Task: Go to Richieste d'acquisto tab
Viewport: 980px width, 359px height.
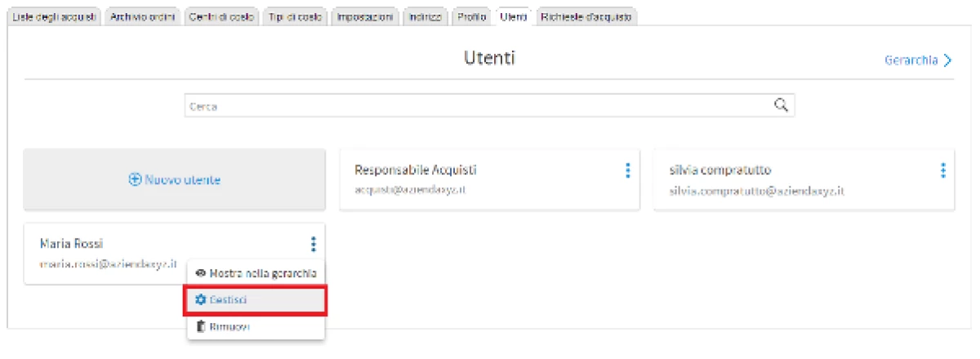Action: click(x=586, y=17)
